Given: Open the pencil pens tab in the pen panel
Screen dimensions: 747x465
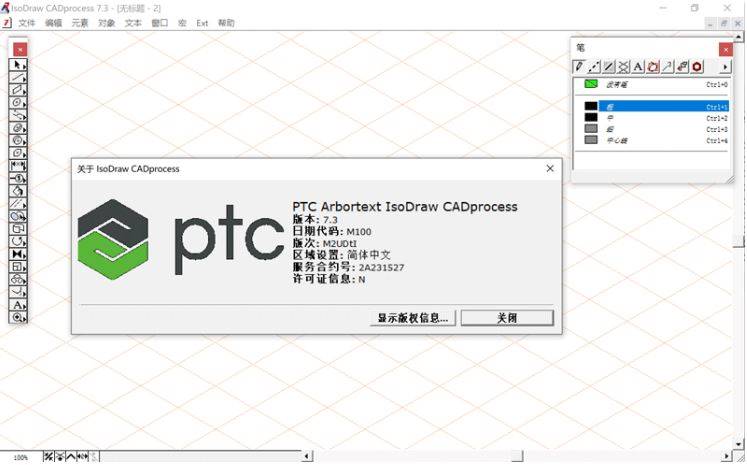Looking at the screenshot, I should pos(579,67).
